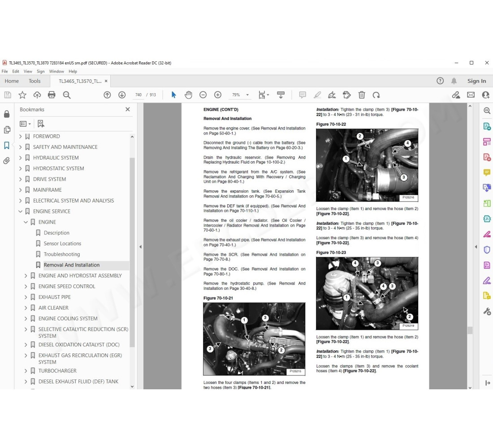Zoom out with minus icon
Viewport: 493px width, 448px height.
coord(203,95)
